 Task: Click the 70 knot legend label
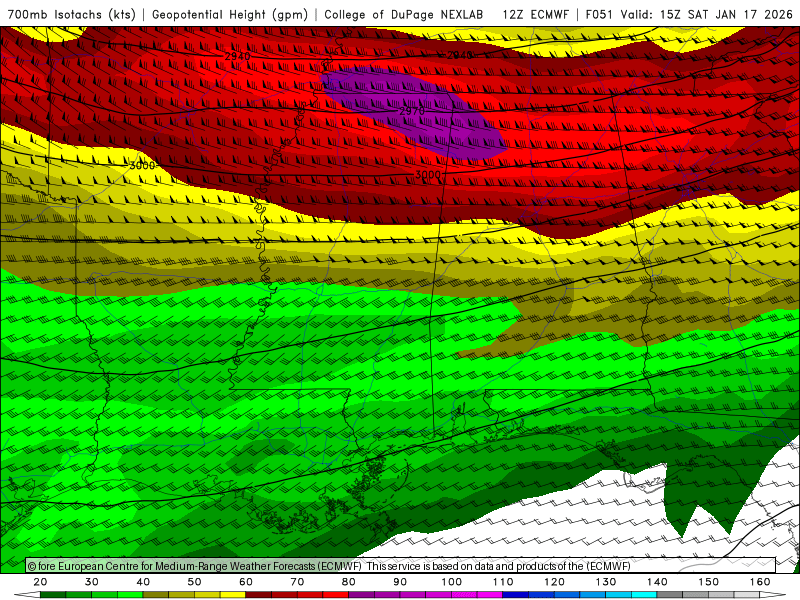[297, 582]
